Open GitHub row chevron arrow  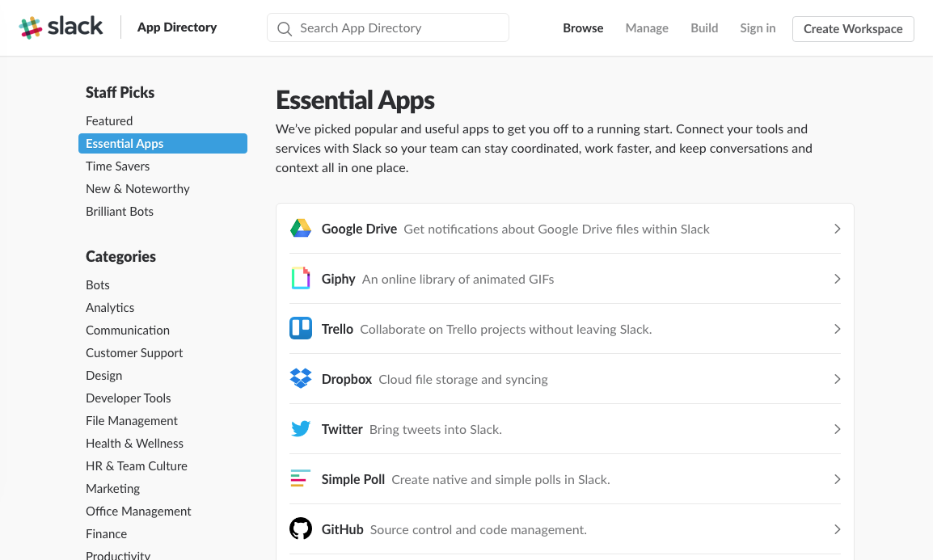point(837,529)
